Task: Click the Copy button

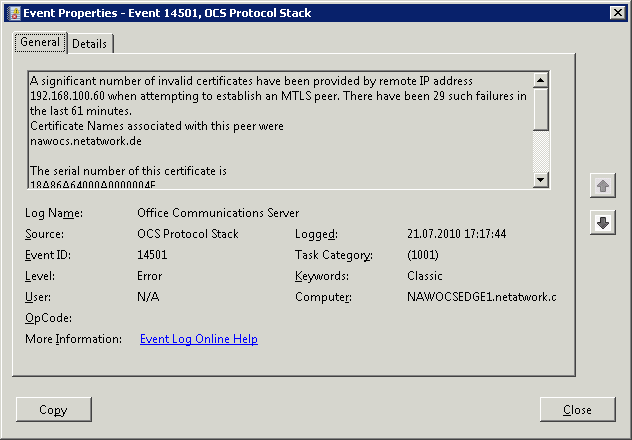Action: pos(54,409)
